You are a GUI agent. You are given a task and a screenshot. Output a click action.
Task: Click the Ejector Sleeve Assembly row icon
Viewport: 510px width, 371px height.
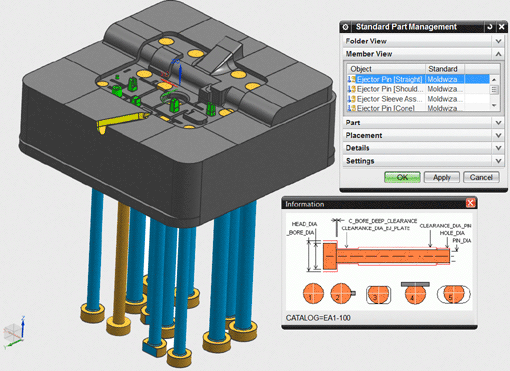pyautogui.click(x=352, y=99)
